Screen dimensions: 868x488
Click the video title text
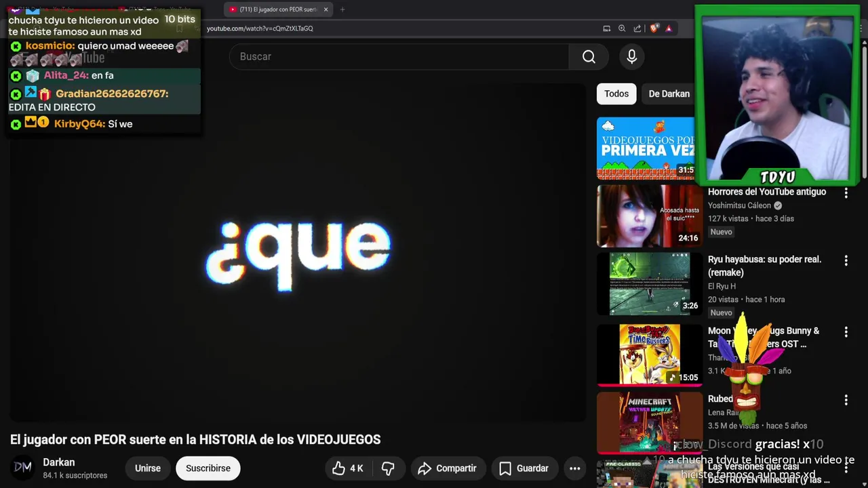(195, 440)
